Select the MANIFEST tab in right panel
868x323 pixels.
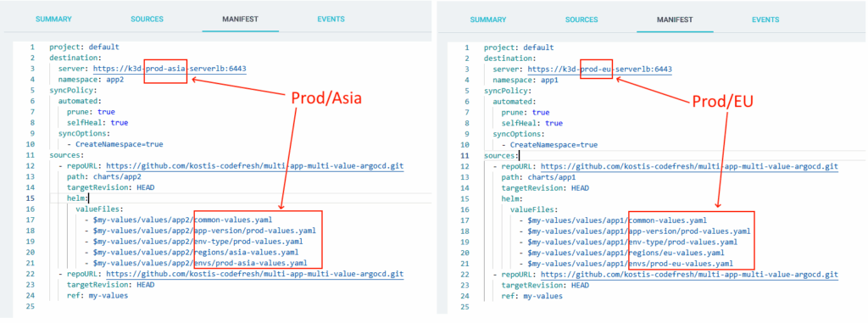pyautogui.click(x=675, y=19)
